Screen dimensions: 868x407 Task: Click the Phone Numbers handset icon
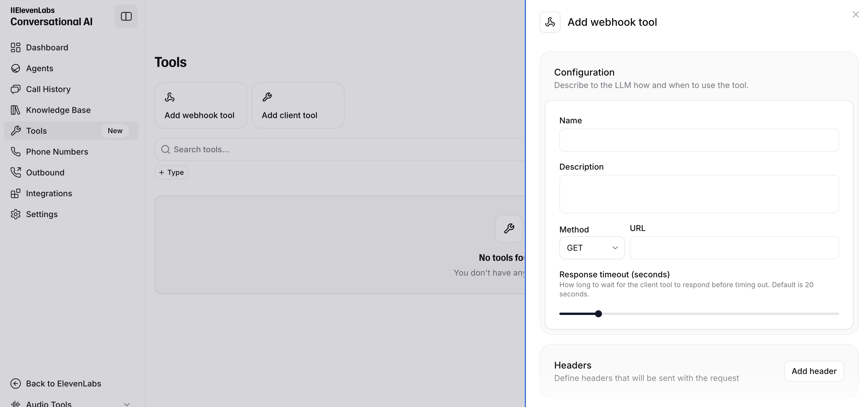[x=16, y=152]
